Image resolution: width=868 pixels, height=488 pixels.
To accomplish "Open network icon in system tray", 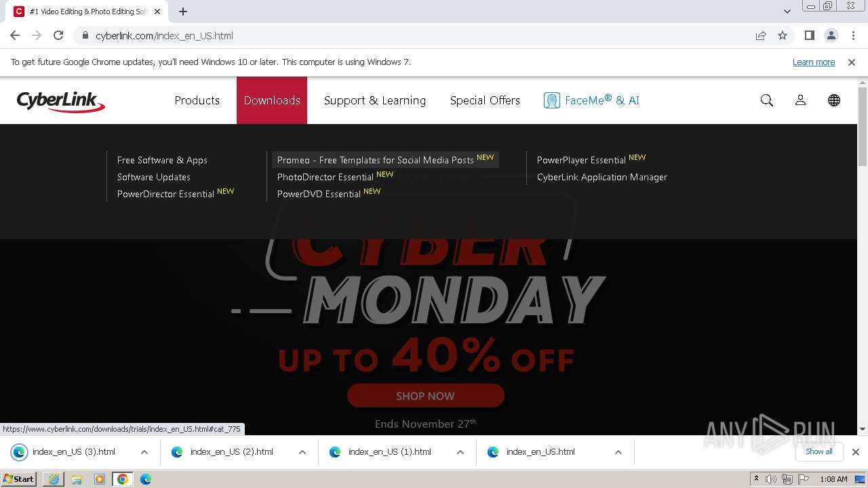I will click(787, 479).
